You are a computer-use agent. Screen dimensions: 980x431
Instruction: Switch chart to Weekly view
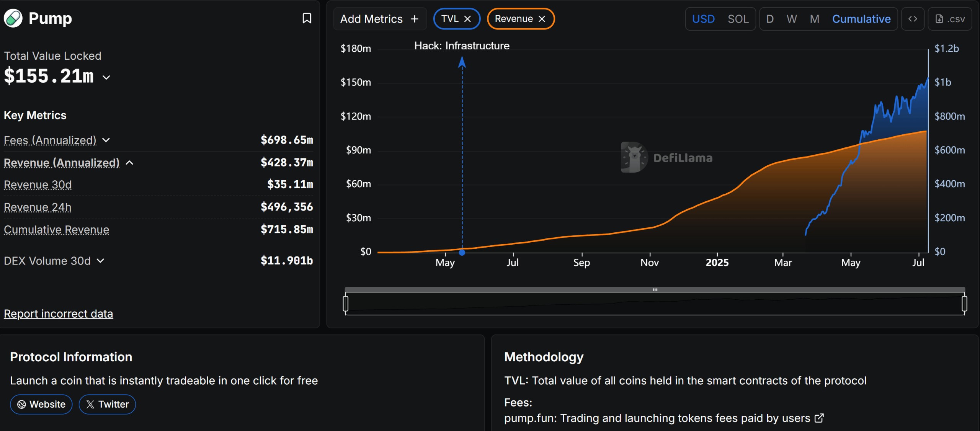click(x=792, y=19)
